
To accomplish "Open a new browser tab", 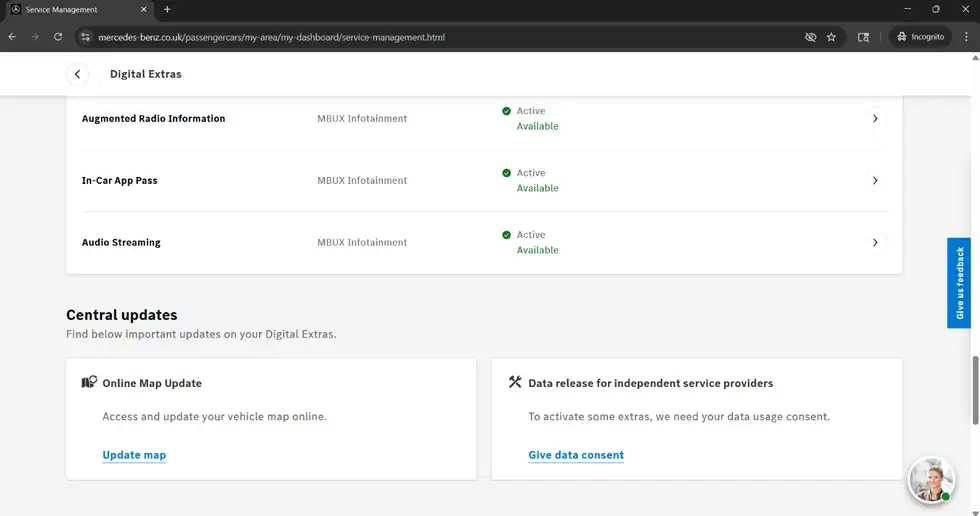I will point(167,9).
